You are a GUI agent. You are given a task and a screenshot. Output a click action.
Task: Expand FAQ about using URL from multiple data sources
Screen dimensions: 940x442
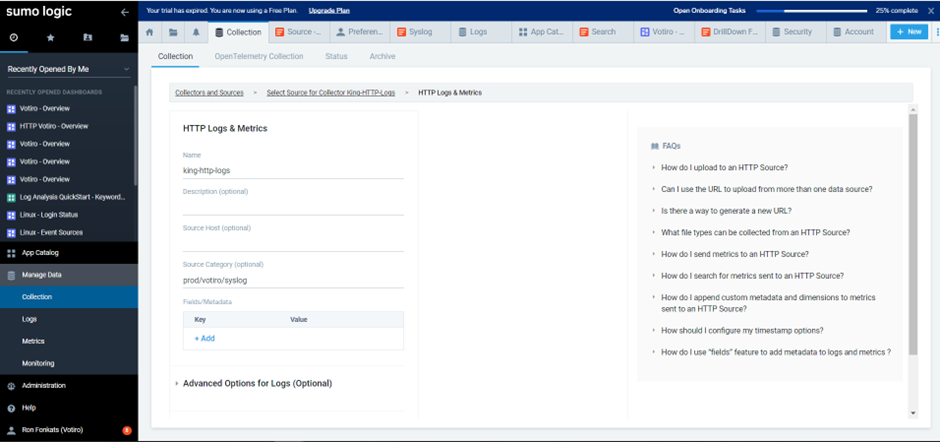click(x=766, y=189)
